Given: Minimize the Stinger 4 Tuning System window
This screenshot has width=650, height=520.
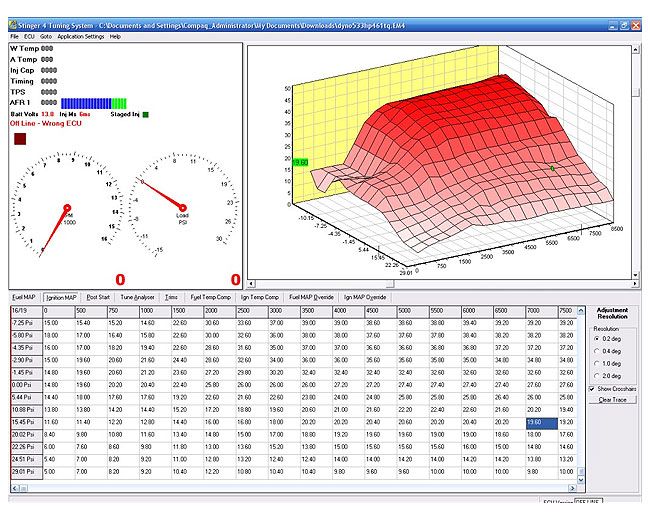Looking at the screenshot, I should coord(613,25).
